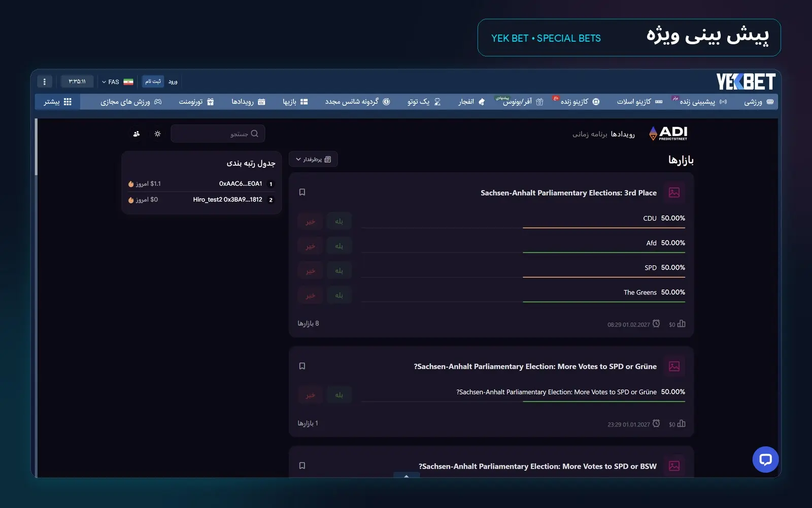Click the YEKBET logo

746,81
